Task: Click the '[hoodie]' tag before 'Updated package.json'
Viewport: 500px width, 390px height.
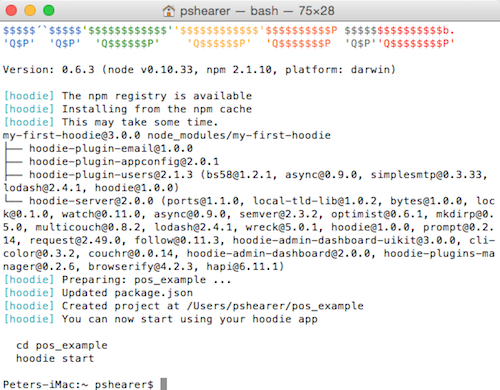Action: (29, 293)
